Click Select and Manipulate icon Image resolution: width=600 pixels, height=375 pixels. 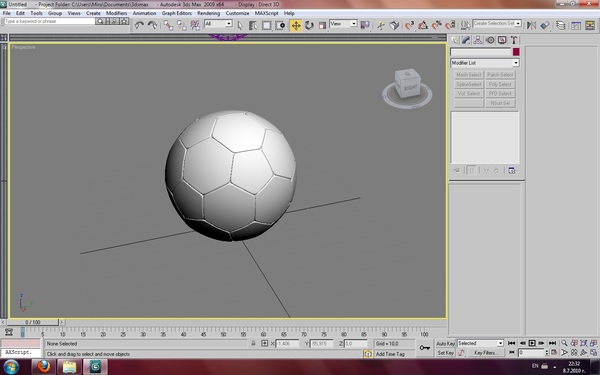381,25
